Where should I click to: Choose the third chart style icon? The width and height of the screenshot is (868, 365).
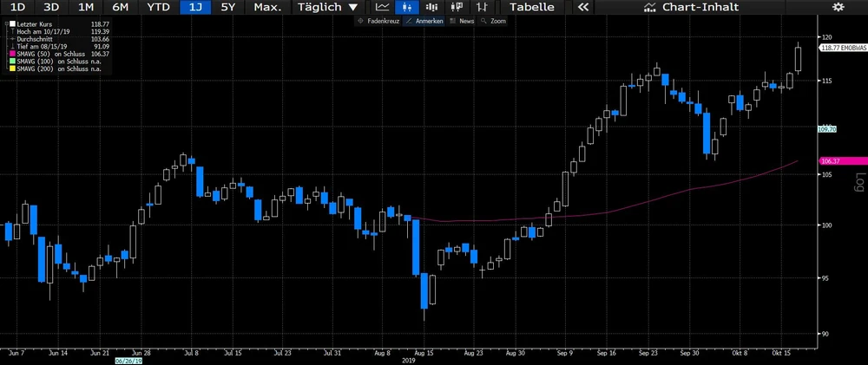pos(429,7)
